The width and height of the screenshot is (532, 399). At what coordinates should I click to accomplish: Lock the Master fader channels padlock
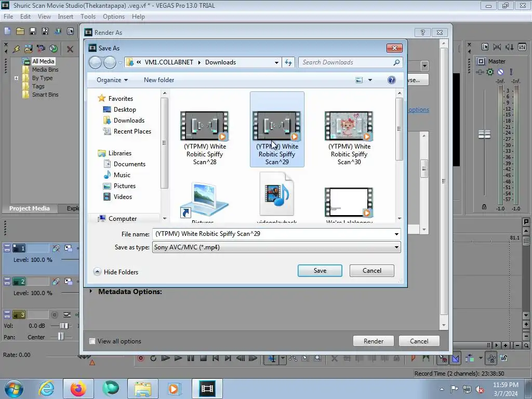(x=484, y=207)
